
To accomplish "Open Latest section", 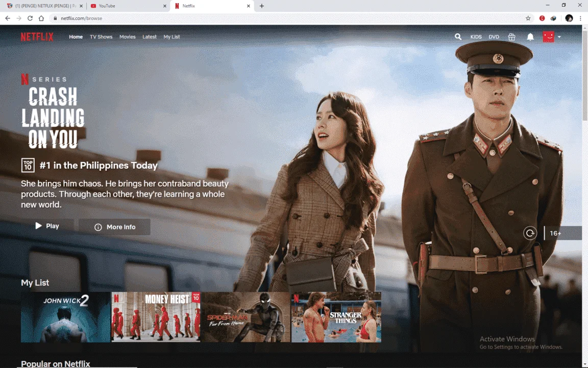I will pyautogui.click(x=149, y=37).
